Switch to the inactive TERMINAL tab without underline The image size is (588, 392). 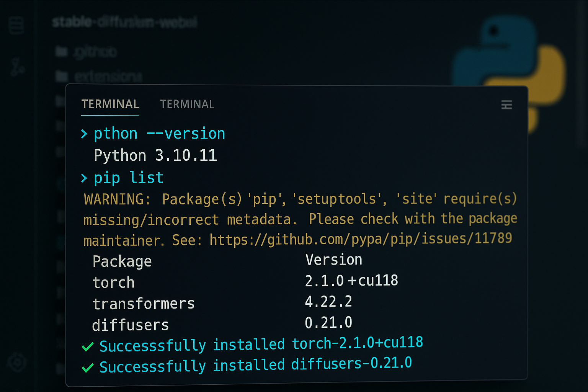pyautogui.click(x=187, y=104)
